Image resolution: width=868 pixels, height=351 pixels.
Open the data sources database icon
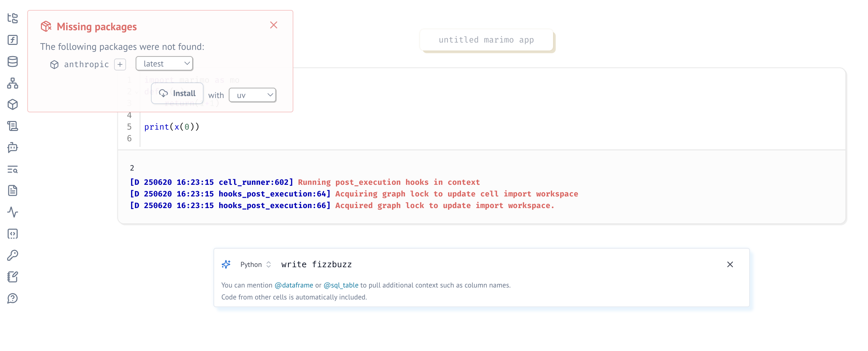12,61
